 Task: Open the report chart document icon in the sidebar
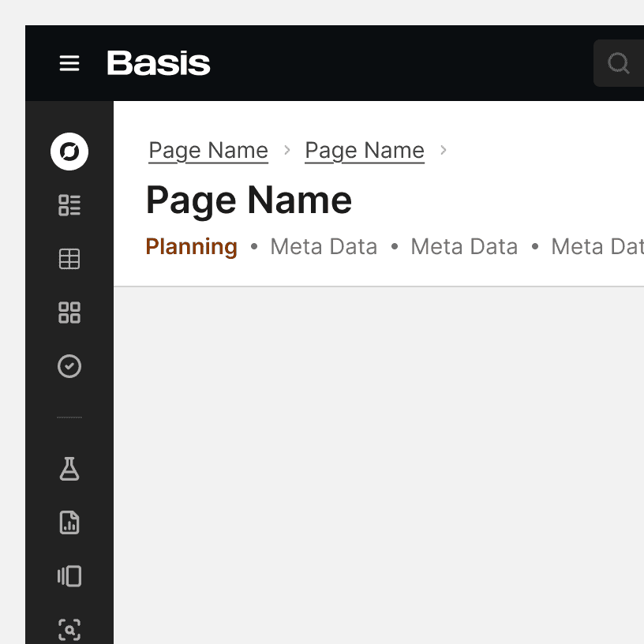[69, 522]
